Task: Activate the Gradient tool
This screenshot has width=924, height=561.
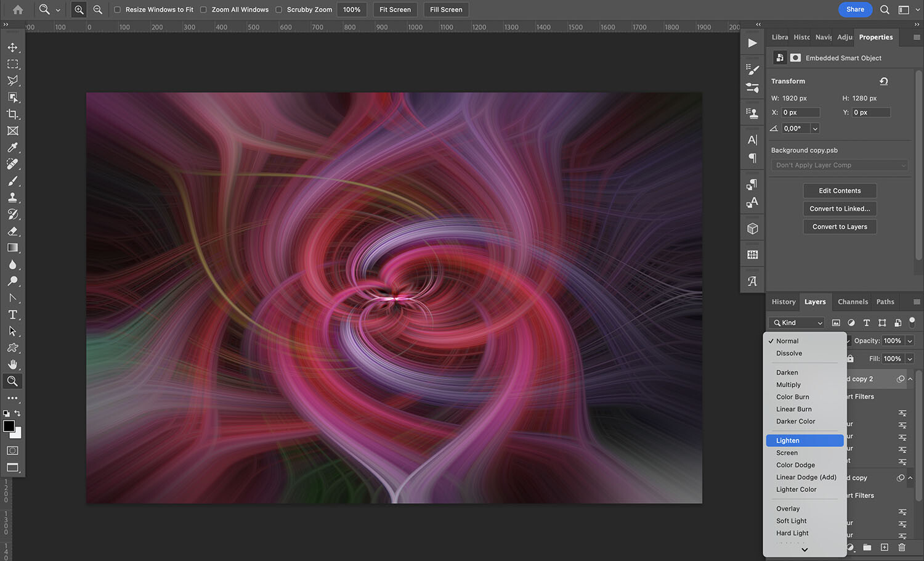Action: click(x=12, y=248)
